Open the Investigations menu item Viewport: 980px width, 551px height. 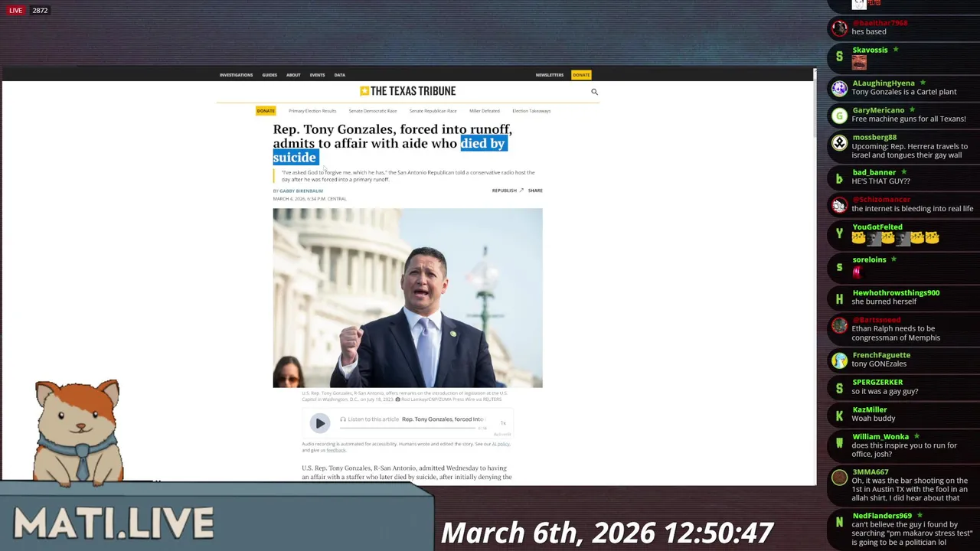coord(236,75)
